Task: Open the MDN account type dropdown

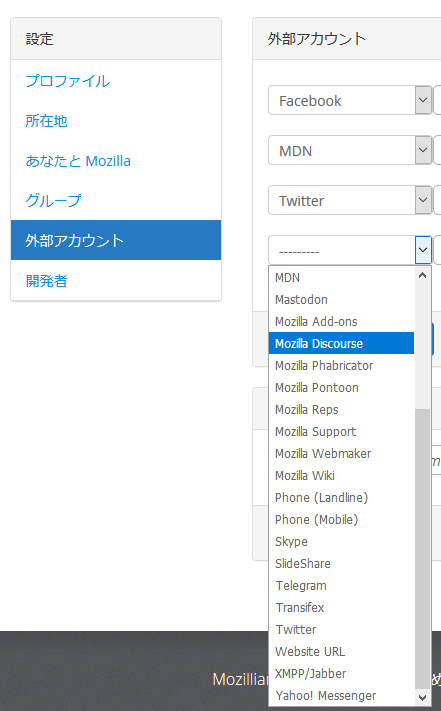Action: click(350, 150)
